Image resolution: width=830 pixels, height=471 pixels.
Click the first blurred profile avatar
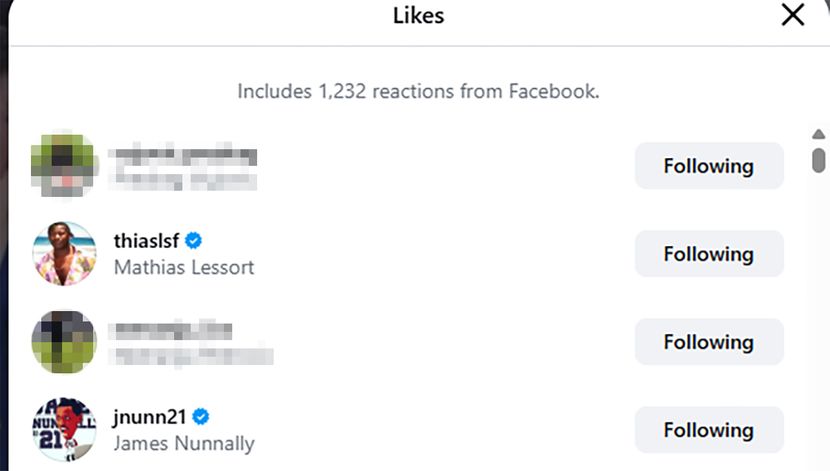pos(64,166)
